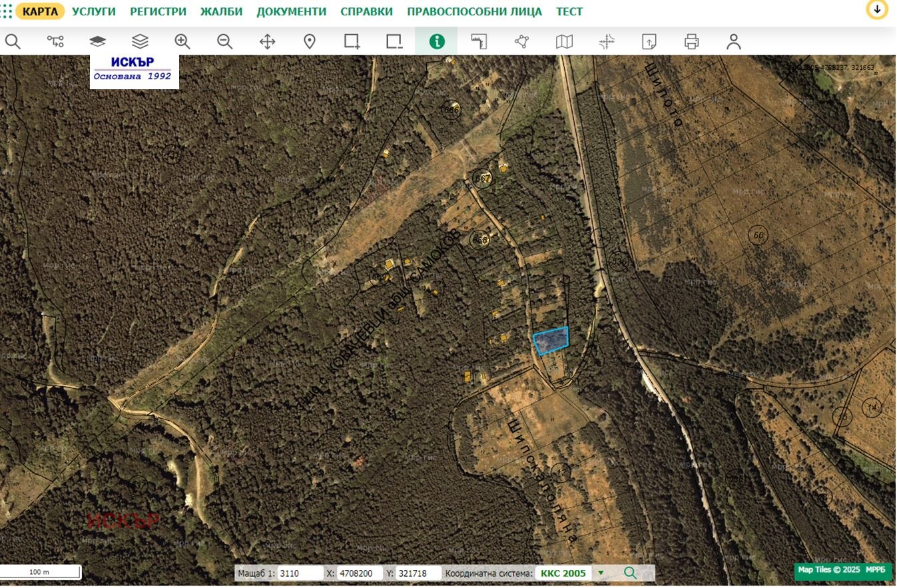Screen dimensions: 897x588
Task: Click the Map Tiles © 2025 МРРБ link
Action: (x=842, y=571)
